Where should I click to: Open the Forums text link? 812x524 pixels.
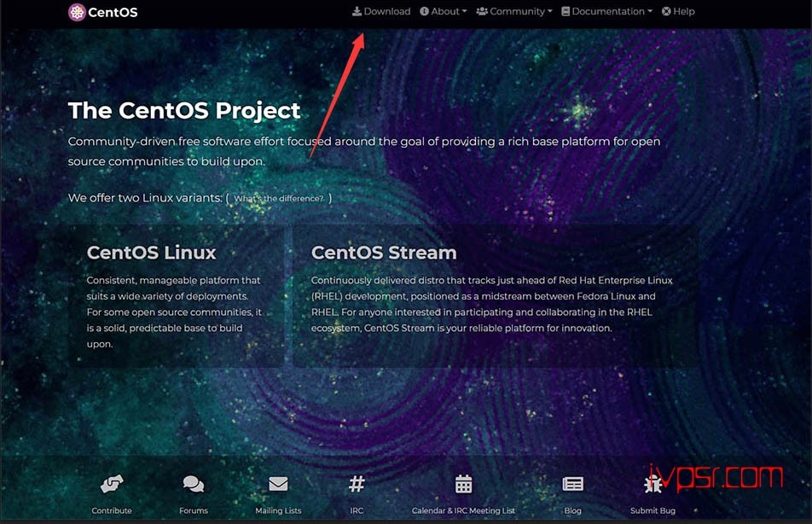(194, 510)
